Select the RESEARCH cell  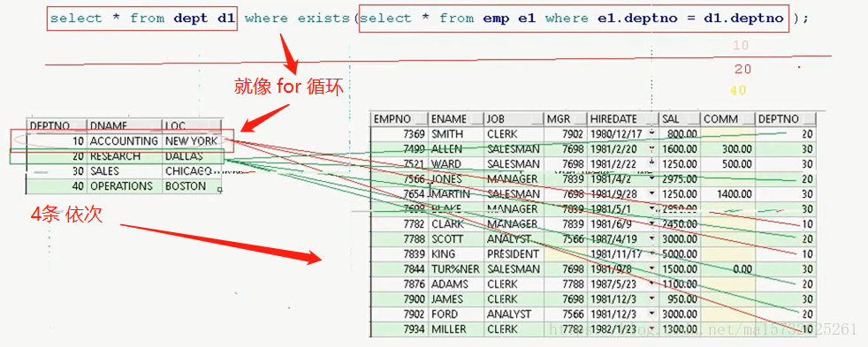pyautogui.click(x=125, y=156)
